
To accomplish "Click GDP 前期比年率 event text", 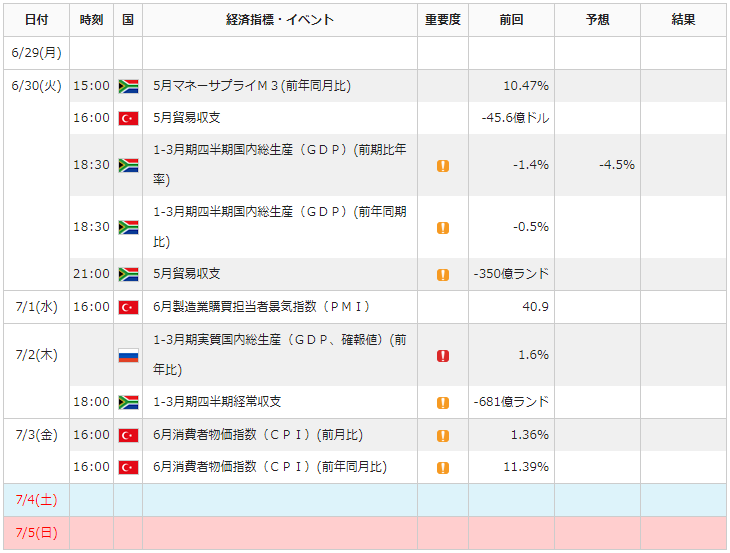I will pos(280,165).
